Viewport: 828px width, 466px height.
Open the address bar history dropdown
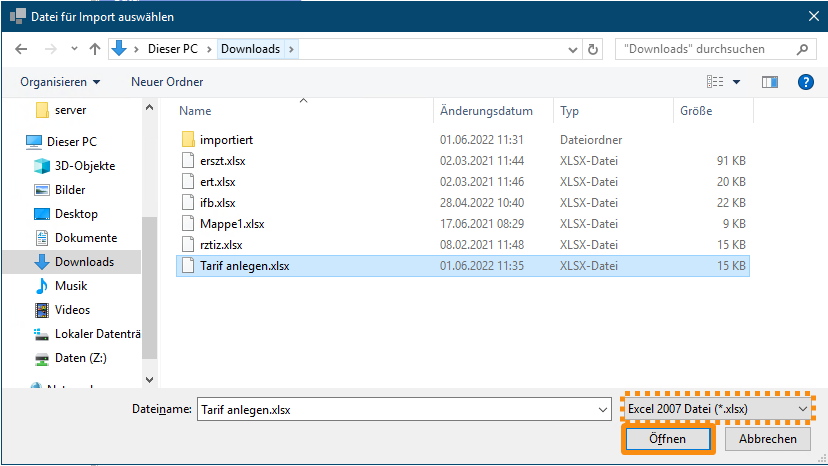(572, 50)
